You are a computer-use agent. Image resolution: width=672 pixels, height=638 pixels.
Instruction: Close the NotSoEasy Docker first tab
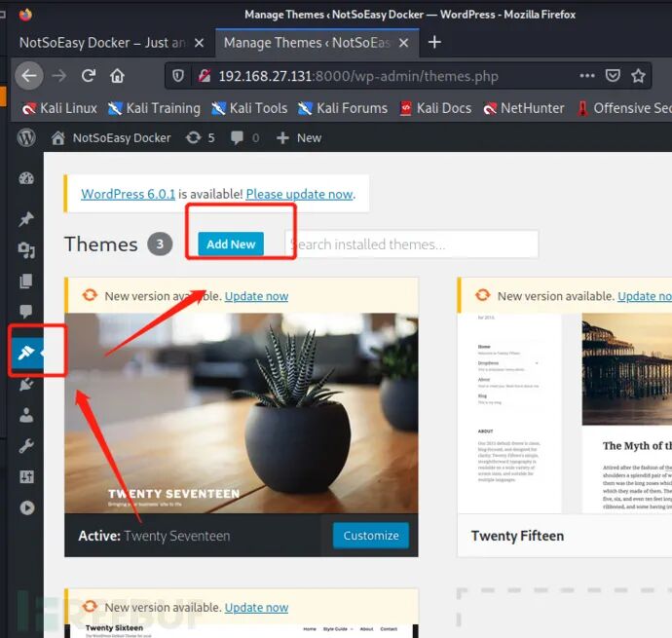pyautogui.click(x=199, y=43)
